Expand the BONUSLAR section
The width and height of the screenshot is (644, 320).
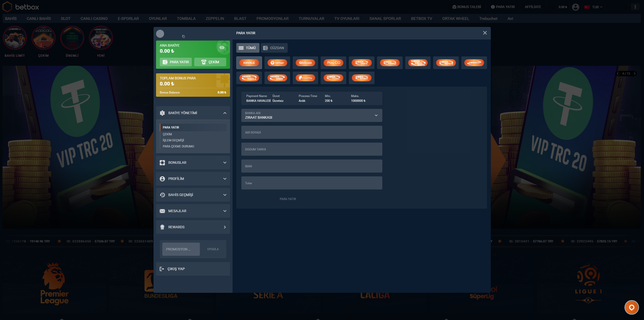(x=193, y=163)
